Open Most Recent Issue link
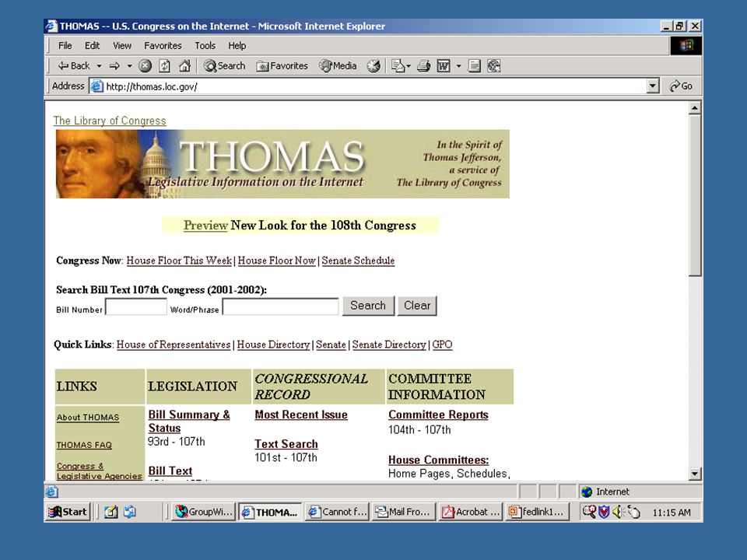The image size is (747, 560). tap(301, 415)
